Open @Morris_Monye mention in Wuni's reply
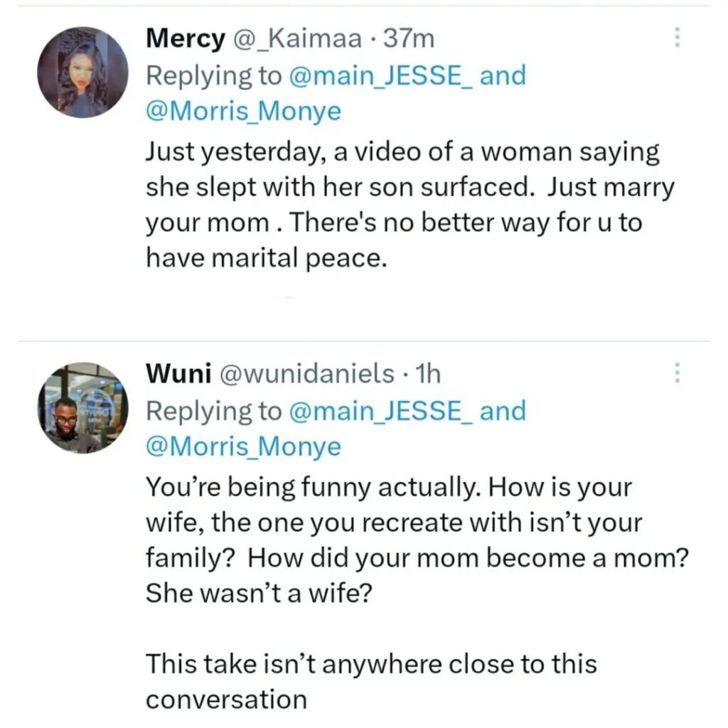 243,447
